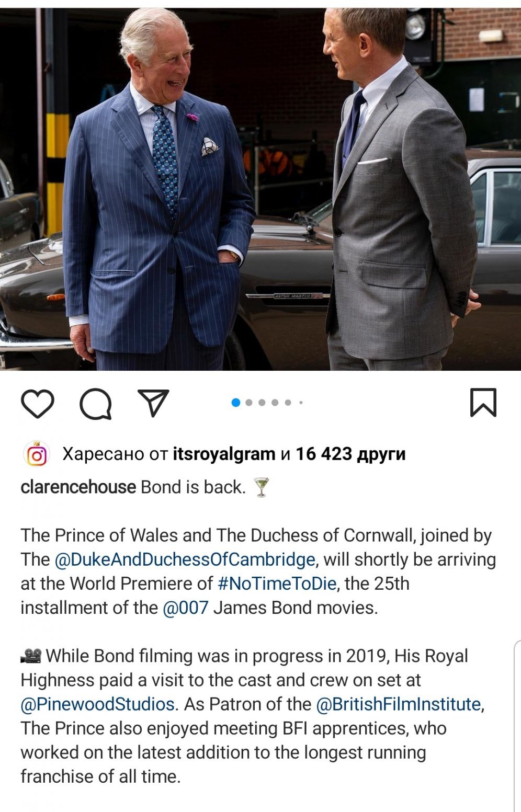View the 16 423 други likes list
The height and width of the screenshot is (812, 521).
click(x=350, y=454)
